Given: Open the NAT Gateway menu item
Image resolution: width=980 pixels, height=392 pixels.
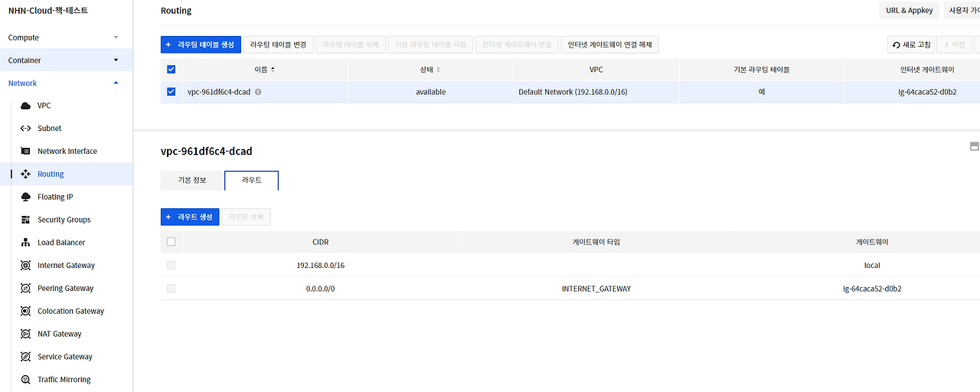Looking at the screenshot, I should click(60, 334).
